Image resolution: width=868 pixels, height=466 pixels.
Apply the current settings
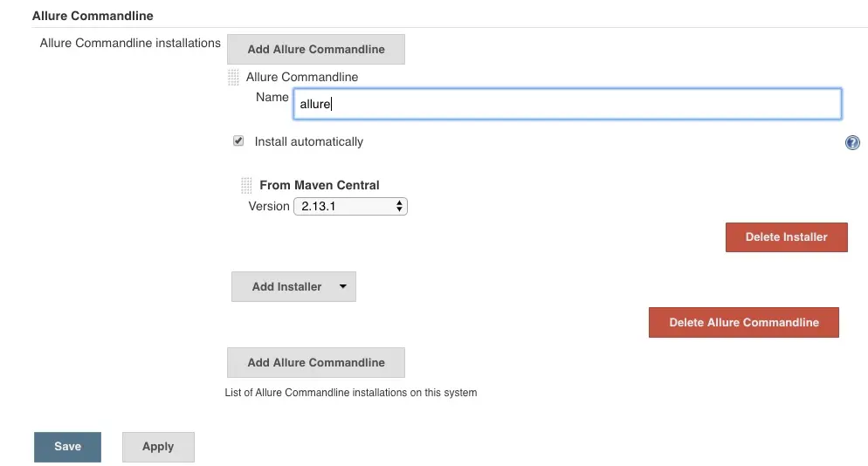[x=158, y=447]
